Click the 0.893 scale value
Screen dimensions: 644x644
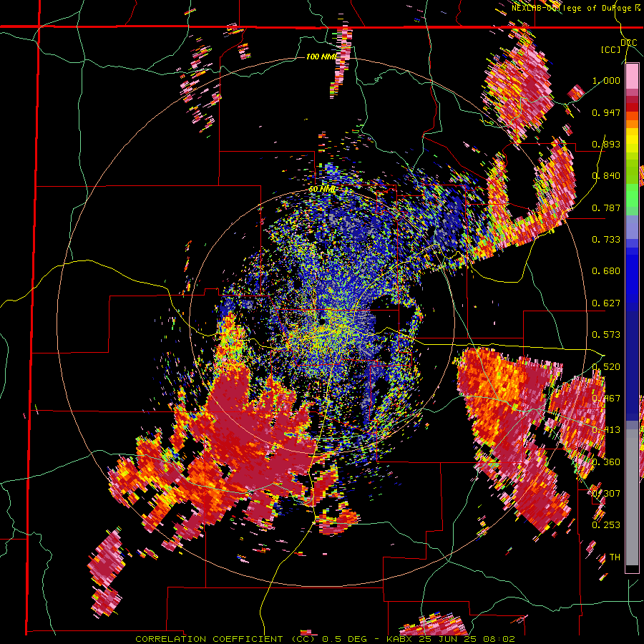(606, 144)
